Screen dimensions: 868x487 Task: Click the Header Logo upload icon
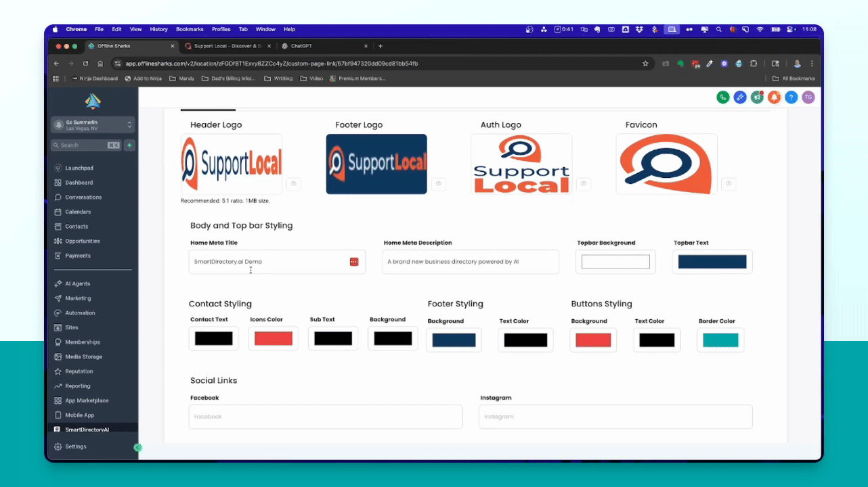(x=294, y=183)
